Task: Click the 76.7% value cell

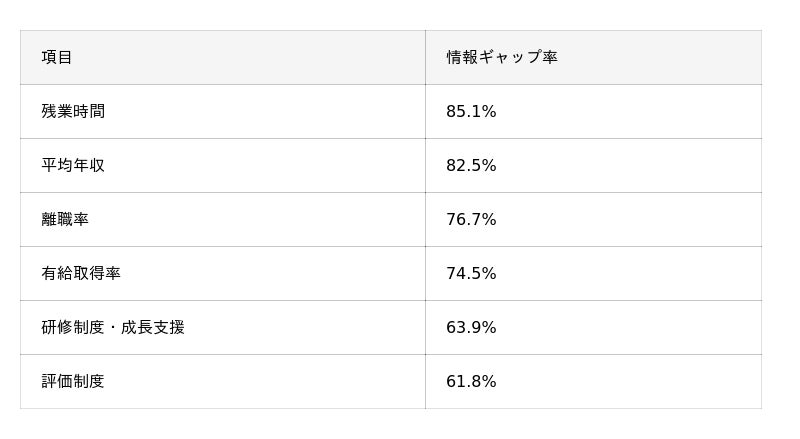Action: (x=471, y=220)
